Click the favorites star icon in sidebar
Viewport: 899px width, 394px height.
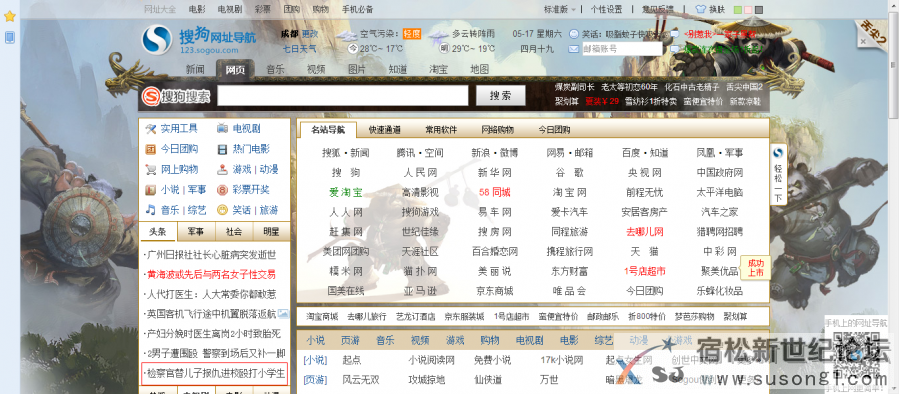pyautogui.click(x=9, y=16)
